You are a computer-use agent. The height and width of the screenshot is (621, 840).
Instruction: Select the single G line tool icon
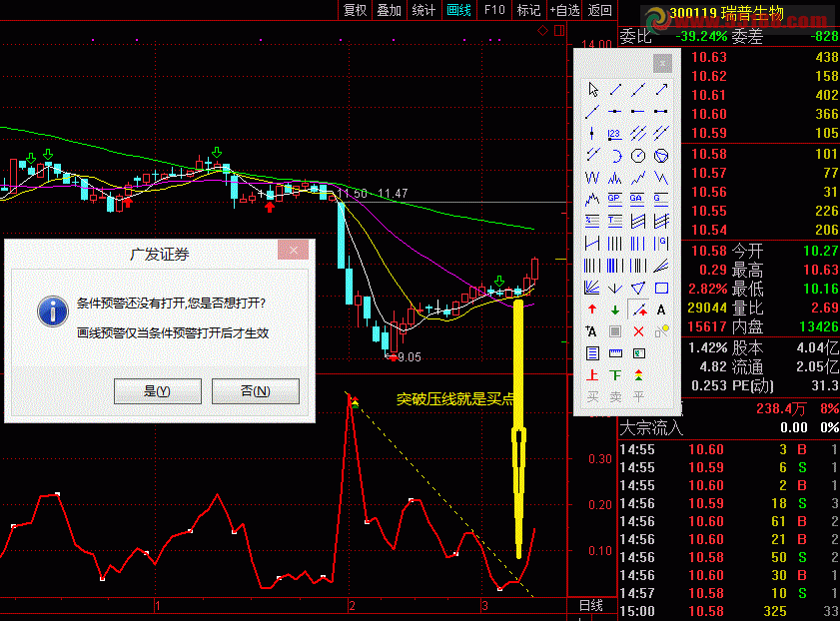click(661, 199)
